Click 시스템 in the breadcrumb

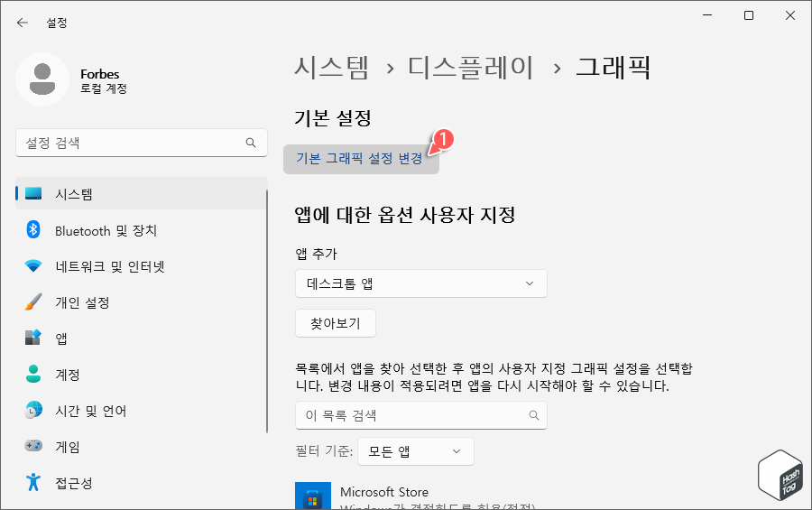(332, 68)
